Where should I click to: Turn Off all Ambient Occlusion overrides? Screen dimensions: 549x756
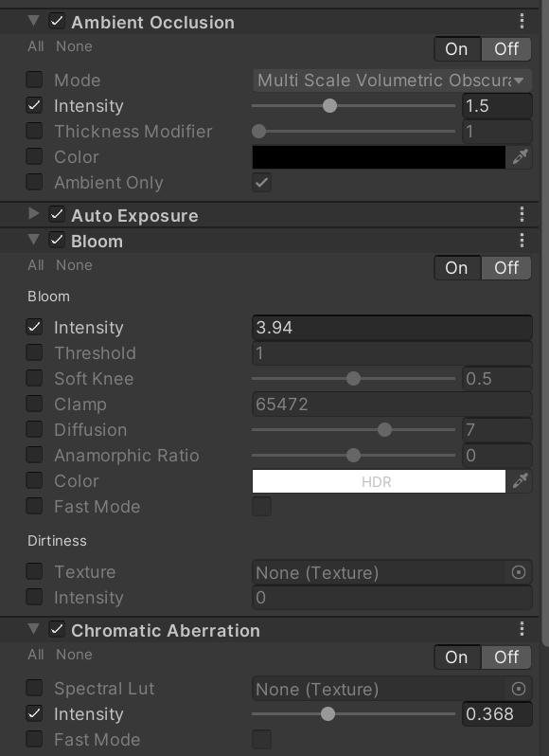506,48
